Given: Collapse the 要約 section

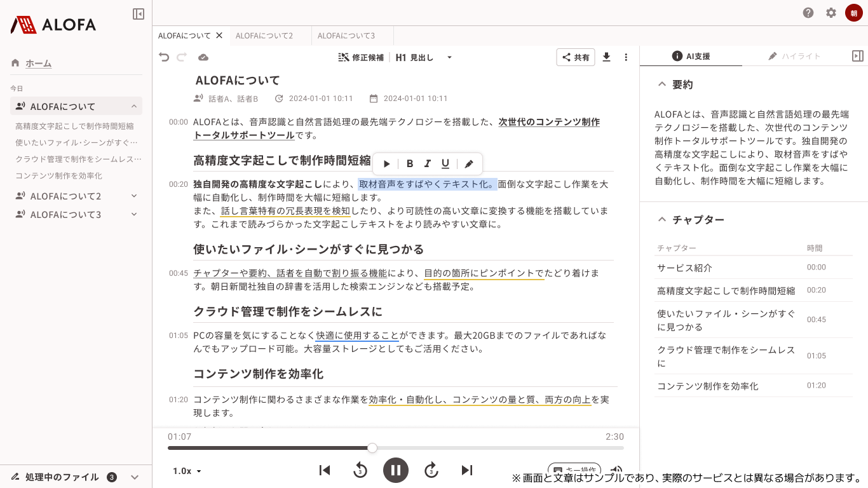Looking at the screenshot, I should 661,84.
